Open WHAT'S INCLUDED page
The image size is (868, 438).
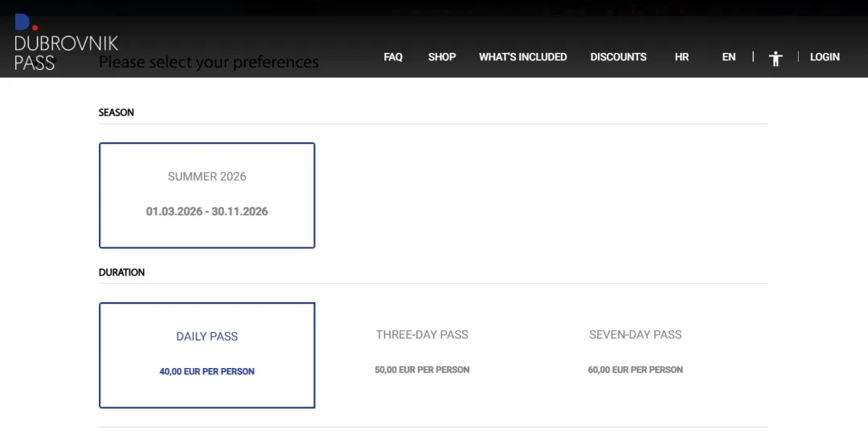coord(522,57)
